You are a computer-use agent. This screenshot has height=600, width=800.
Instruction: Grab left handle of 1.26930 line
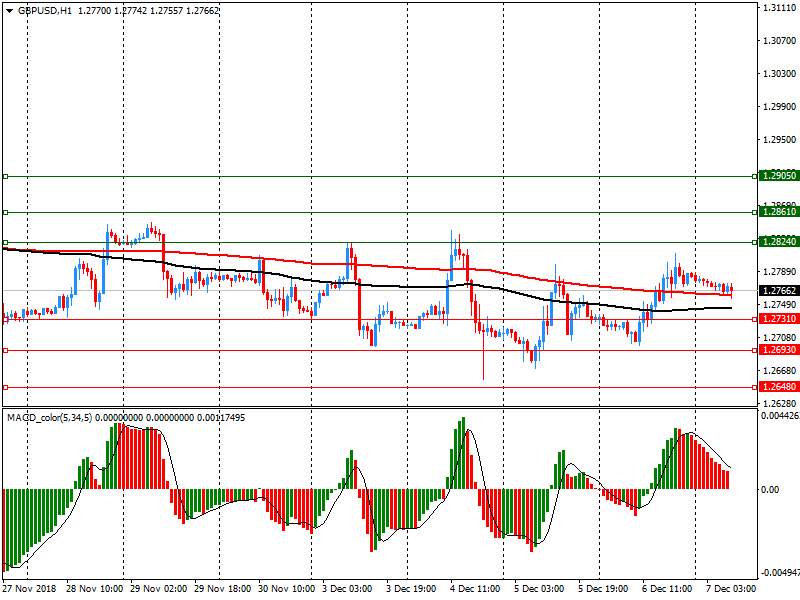coord(6,351)
